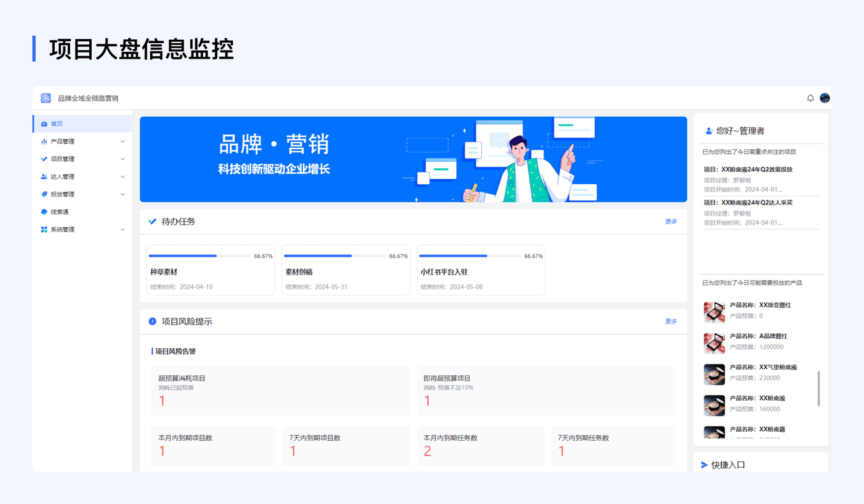864x504 pixels.
Task: Click the 小红书平台入驻 progress bar
Action: coord(470,256)
